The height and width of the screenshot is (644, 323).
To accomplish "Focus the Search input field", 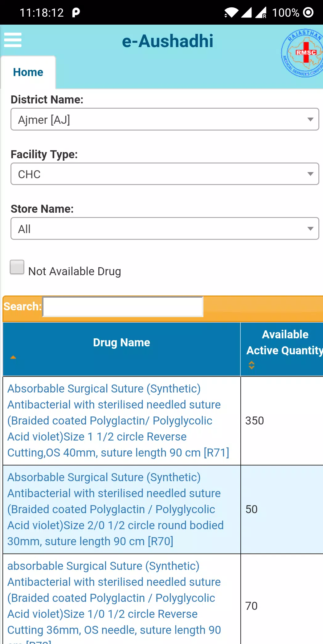I will click(x=123, y=307).
